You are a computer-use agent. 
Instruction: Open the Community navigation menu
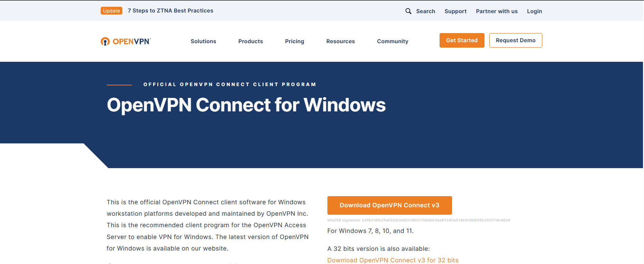click(392, 41)
